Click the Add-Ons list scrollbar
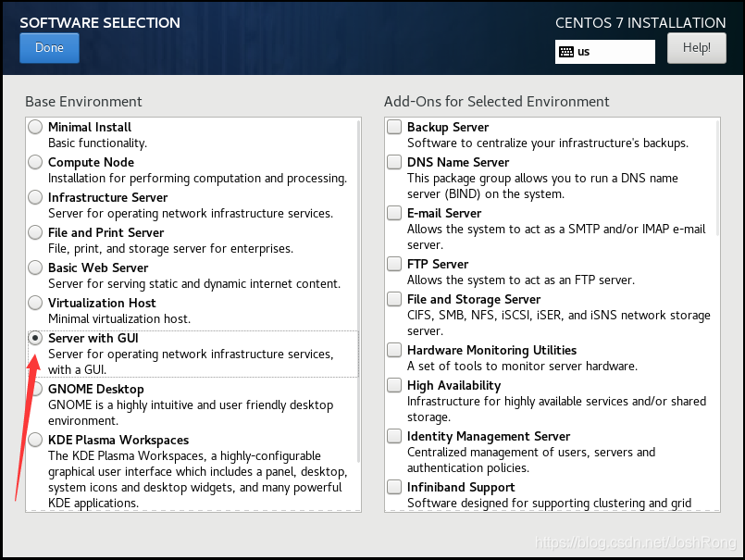 click(x=717, y=178)
